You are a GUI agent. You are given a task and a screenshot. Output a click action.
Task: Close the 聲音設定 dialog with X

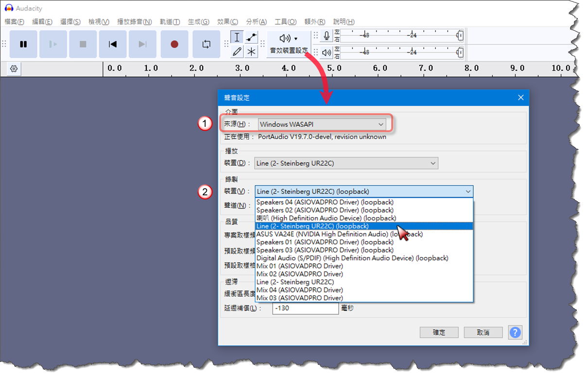coord(521,98)
